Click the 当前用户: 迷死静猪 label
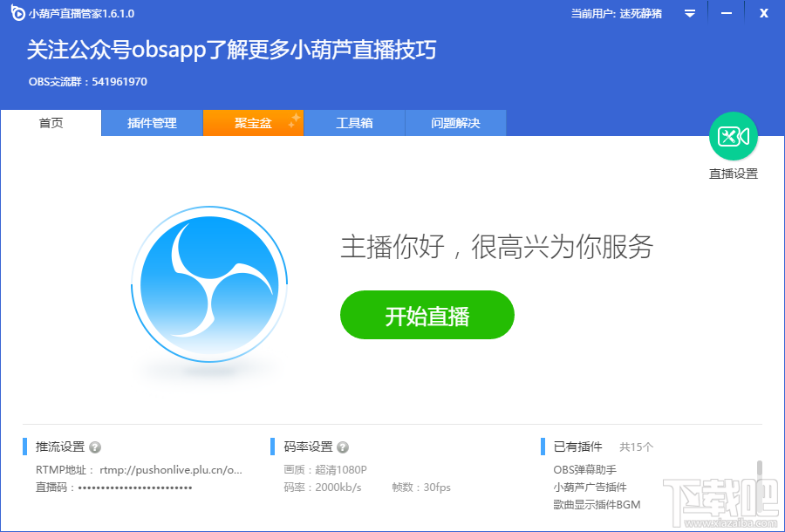 click(617, 13)
